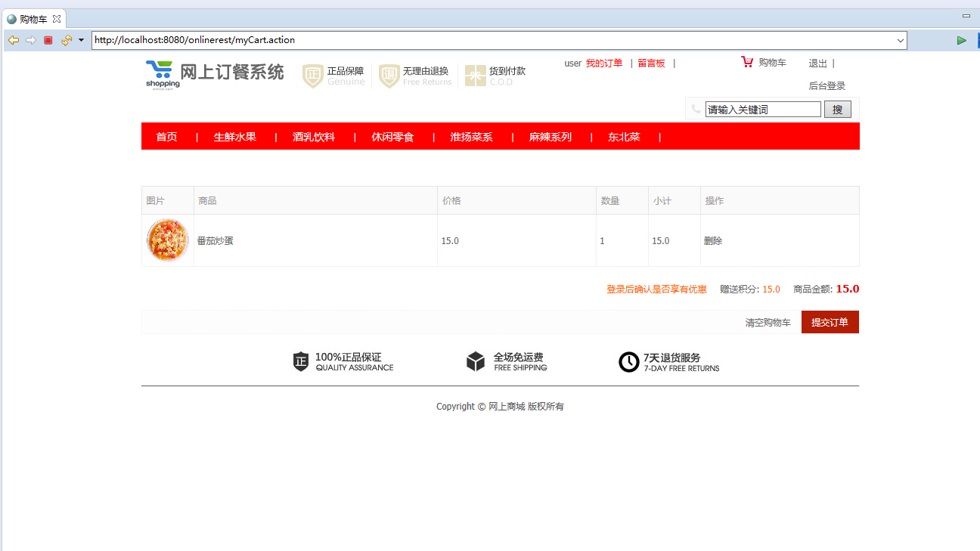The image size is (980, 551).
Task: Click the 全场免运费 shipping box icon
Action: (x=476, y=361)
